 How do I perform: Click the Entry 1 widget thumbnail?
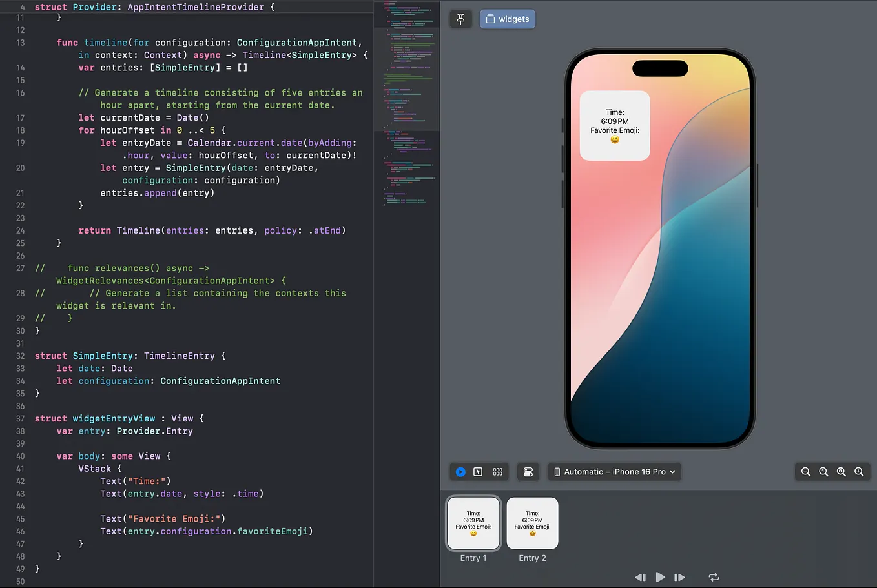[473, 523]
